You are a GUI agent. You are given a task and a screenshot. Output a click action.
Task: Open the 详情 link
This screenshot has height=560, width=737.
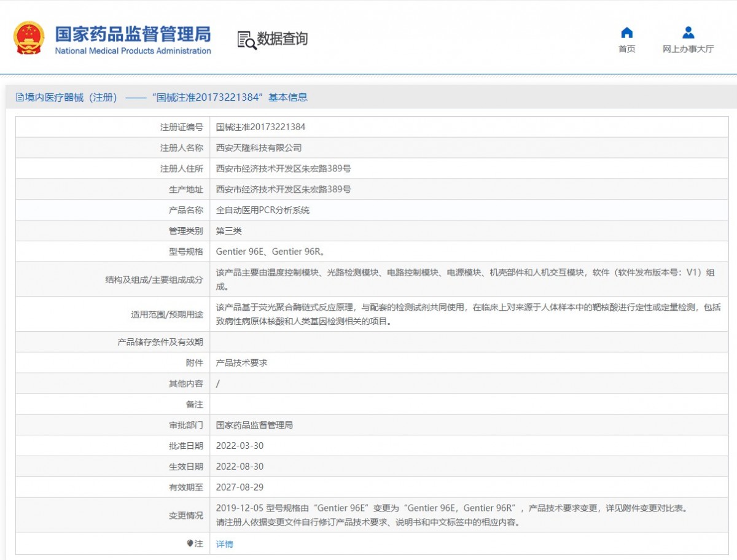pyautogui.click(x=225, y=544)
